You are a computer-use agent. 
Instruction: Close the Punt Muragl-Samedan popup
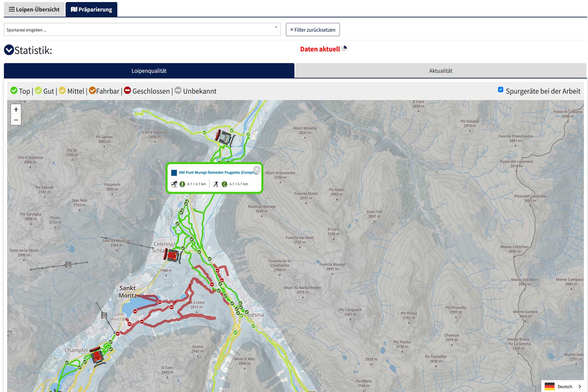[x=257, y=169]
